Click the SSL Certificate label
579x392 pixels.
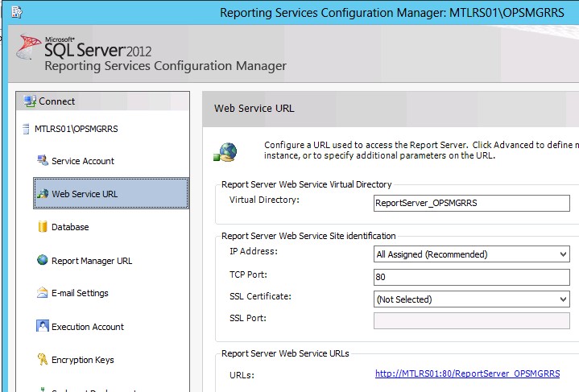[260, 296]
